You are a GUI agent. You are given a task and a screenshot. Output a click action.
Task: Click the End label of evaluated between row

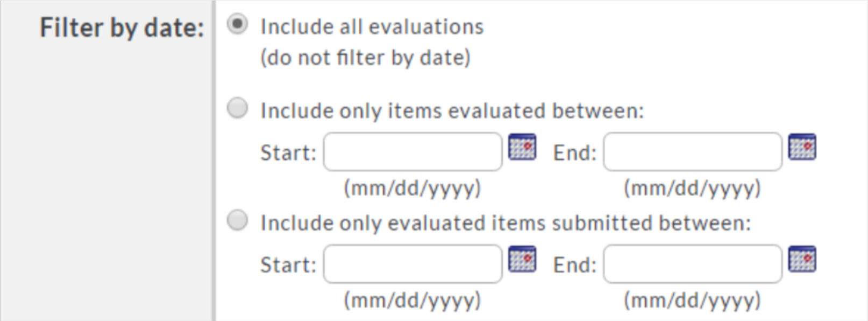(x=575, y=153)
